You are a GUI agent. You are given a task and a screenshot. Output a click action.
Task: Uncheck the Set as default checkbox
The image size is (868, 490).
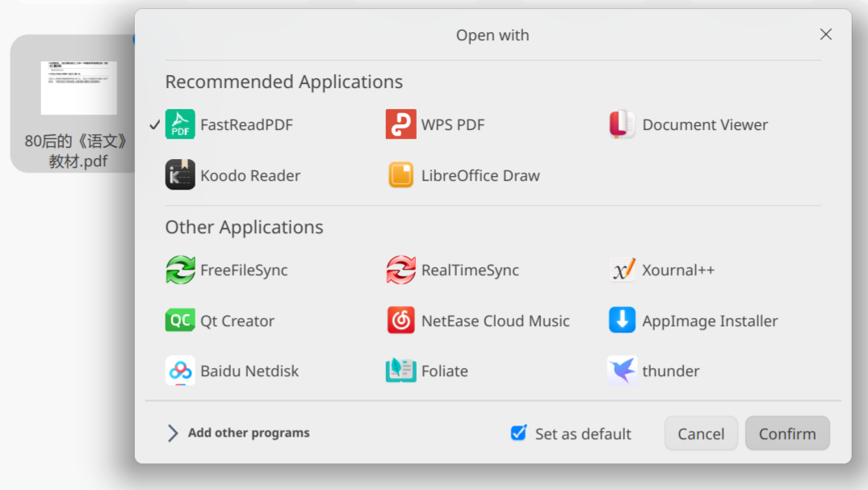tap(518, 433)
